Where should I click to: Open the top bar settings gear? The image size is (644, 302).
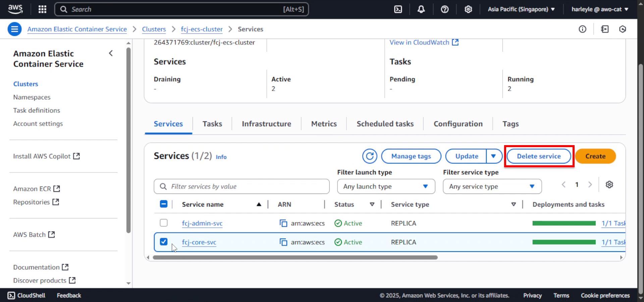pyautogui.click(x=468, y=9)
